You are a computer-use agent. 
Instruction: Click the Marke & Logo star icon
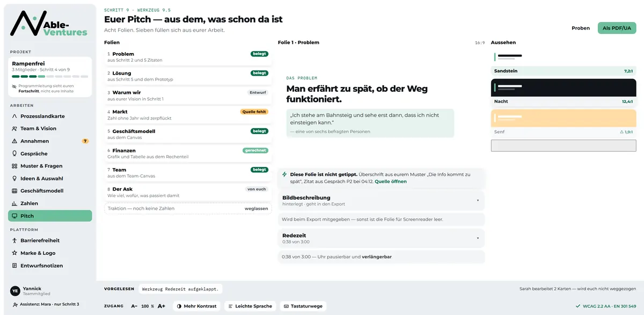pyautogui.click(x=14, y=253)
